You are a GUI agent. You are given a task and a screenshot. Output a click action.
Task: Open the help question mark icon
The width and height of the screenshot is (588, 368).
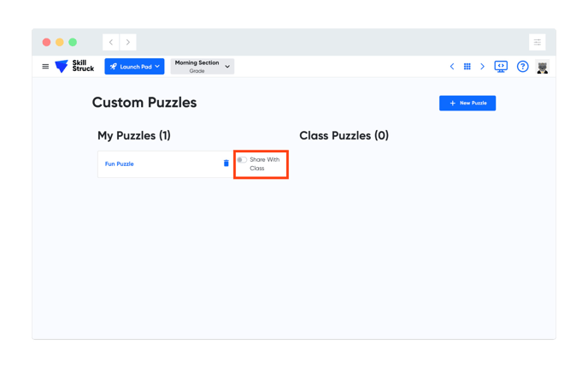pyautogui.click(x=522, y=67)
